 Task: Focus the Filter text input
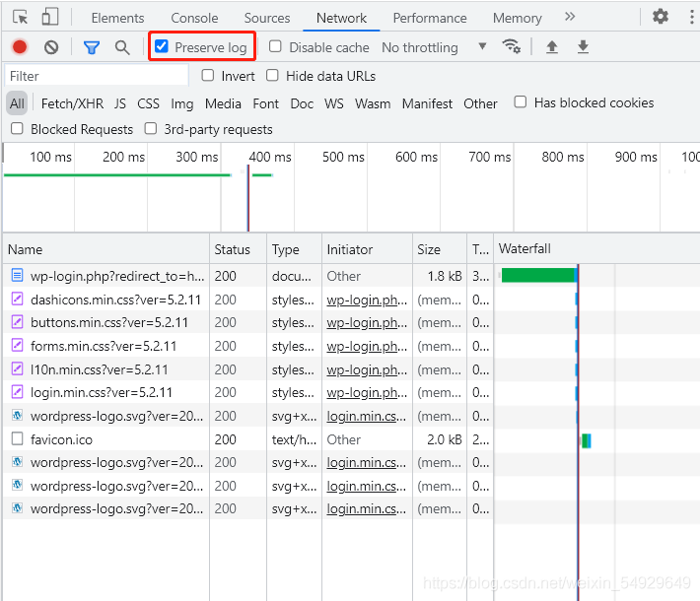coord(97,76)
